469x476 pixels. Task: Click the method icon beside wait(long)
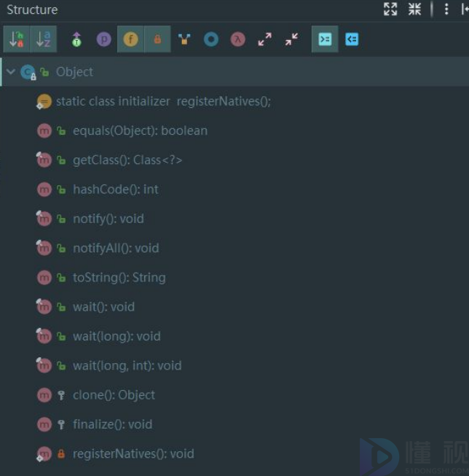pyautogui.click(x=44, y=336)
